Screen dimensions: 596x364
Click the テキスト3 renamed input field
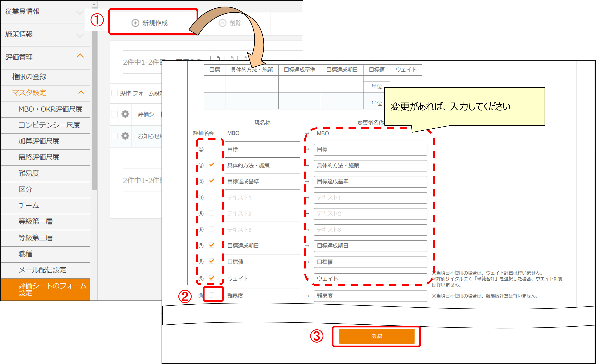370,230
